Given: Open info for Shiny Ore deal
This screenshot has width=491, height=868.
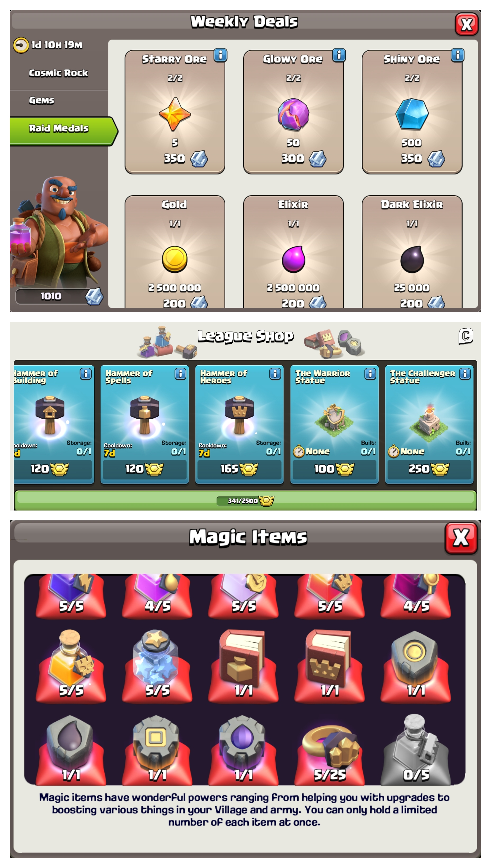Looking at the screenshot, I should click(x=458, y=55).
